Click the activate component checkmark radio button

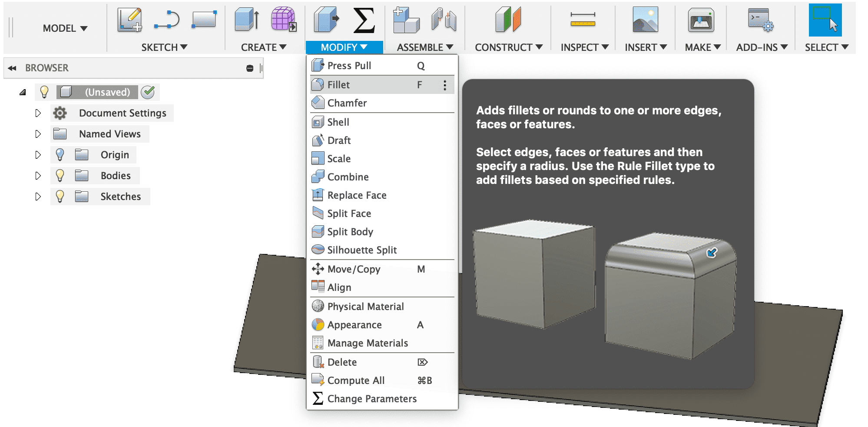point(148,92)
